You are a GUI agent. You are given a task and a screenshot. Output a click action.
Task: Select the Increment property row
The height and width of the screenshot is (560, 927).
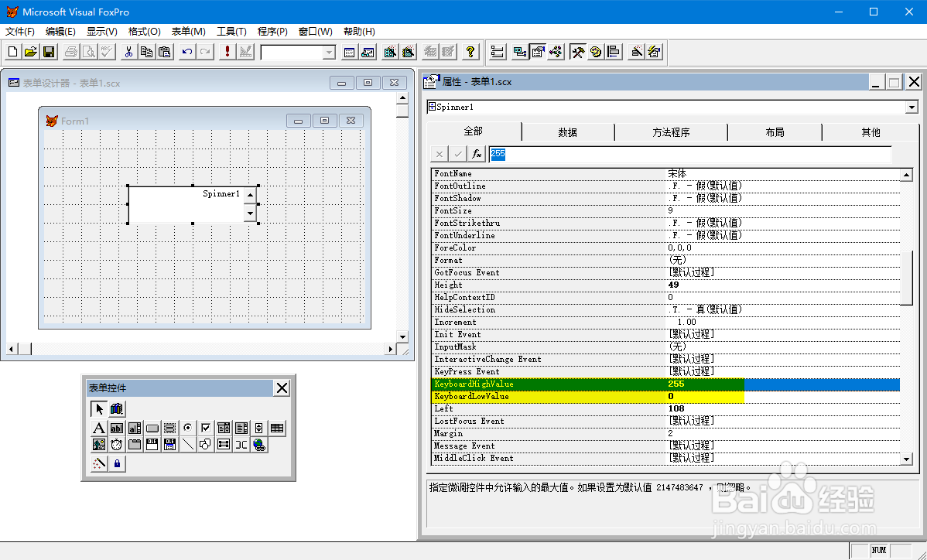point(665,322)
